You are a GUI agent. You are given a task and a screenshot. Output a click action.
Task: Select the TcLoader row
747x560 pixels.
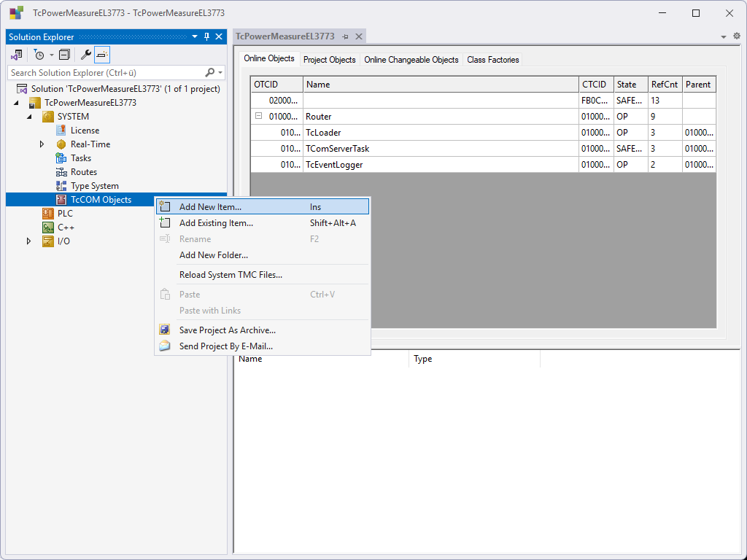click(483, 133)
